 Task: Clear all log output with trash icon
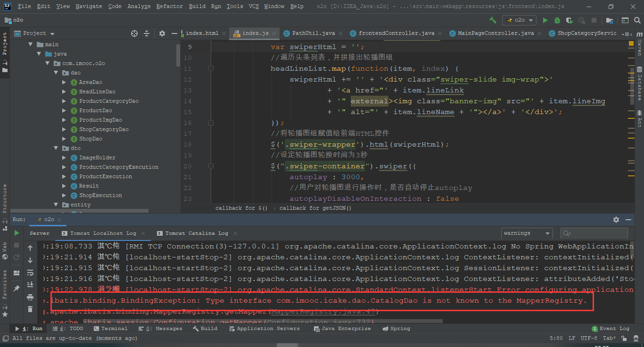pyautogui.click(x=30, y=309)
